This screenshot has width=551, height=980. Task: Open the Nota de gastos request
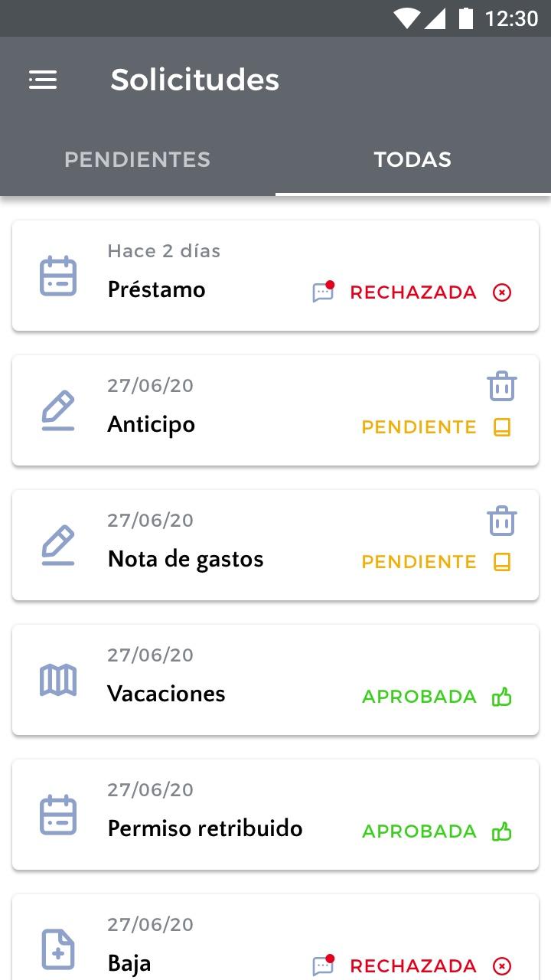[275, 545]
